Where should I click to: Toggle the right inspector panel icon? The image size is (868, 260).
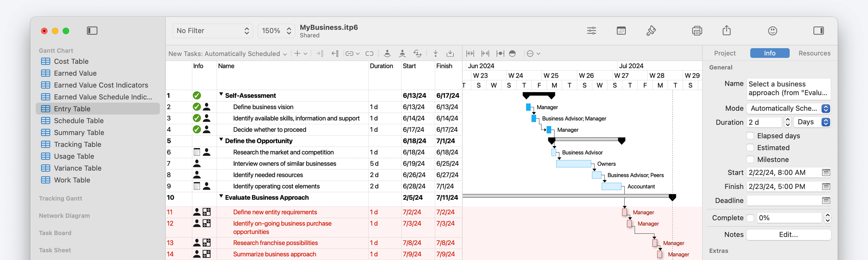pyautogui.click(x=819, y=31)
